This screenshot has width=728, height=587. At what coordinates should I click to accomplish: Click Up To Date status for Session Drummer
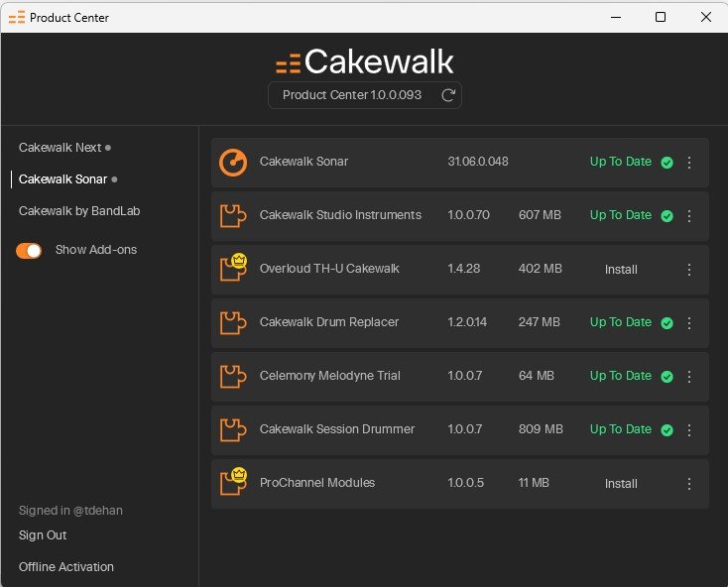tap(621, 429)
